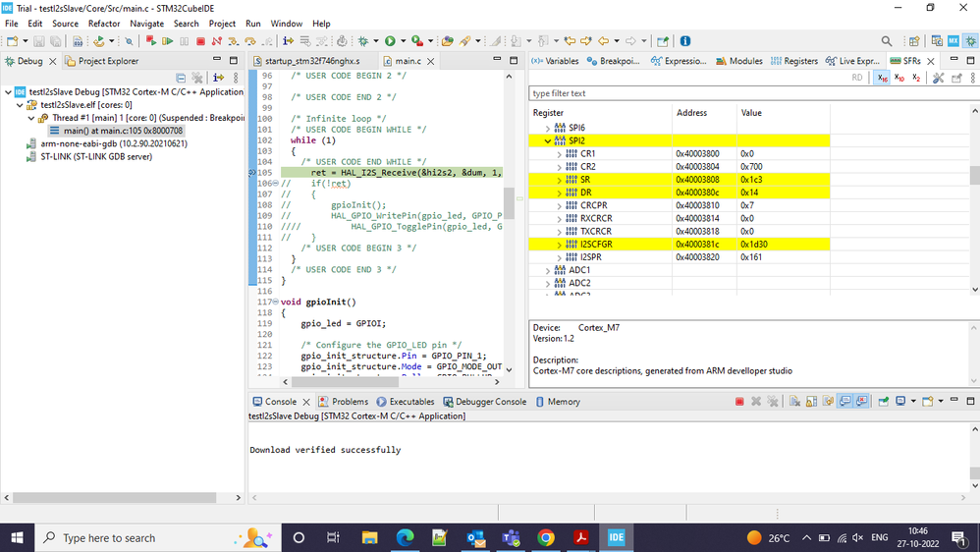The height and width of the screenshot is (552, 980).
Task: Select decimal x10 number format
Action: tap(898, 78)
